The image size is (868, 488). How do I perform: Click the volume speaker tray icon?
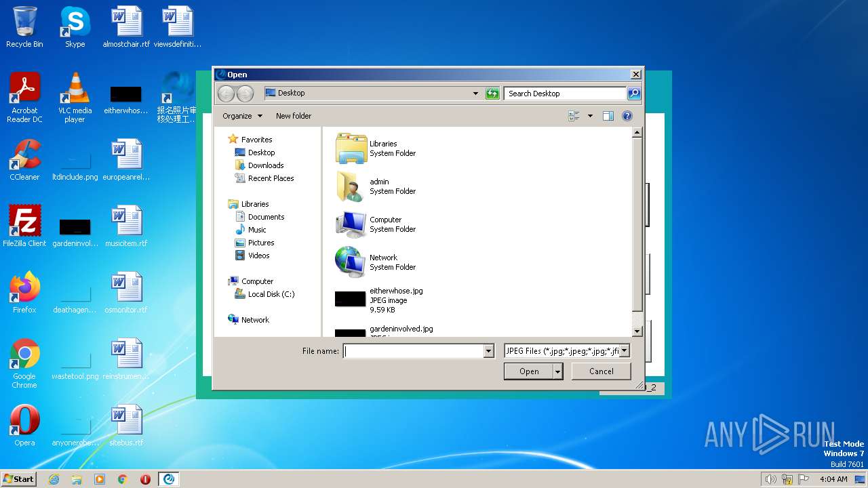[x=770, y=479]
